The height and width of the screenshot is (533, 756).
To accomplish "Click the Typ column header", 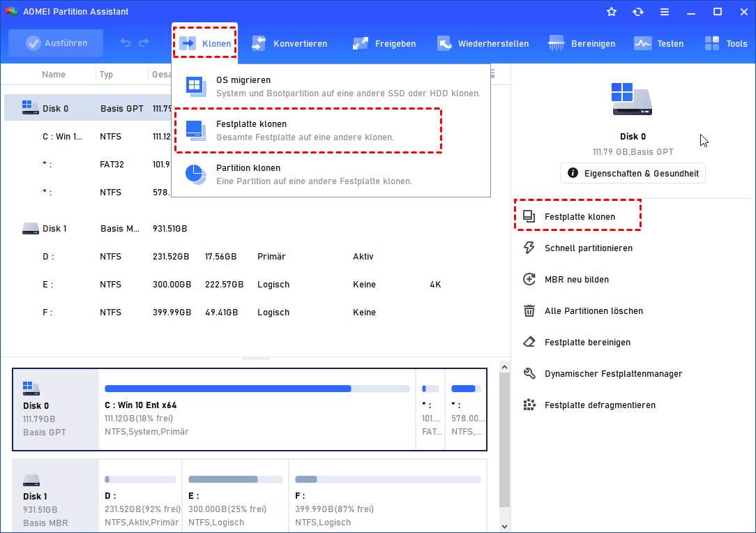I will pos(106,74).
